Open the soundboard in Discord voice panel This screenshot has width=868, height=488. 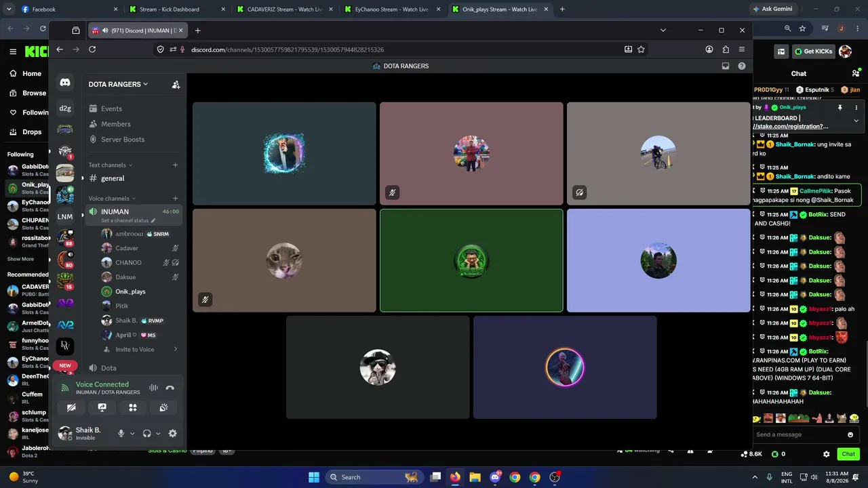tap(163, 407)
